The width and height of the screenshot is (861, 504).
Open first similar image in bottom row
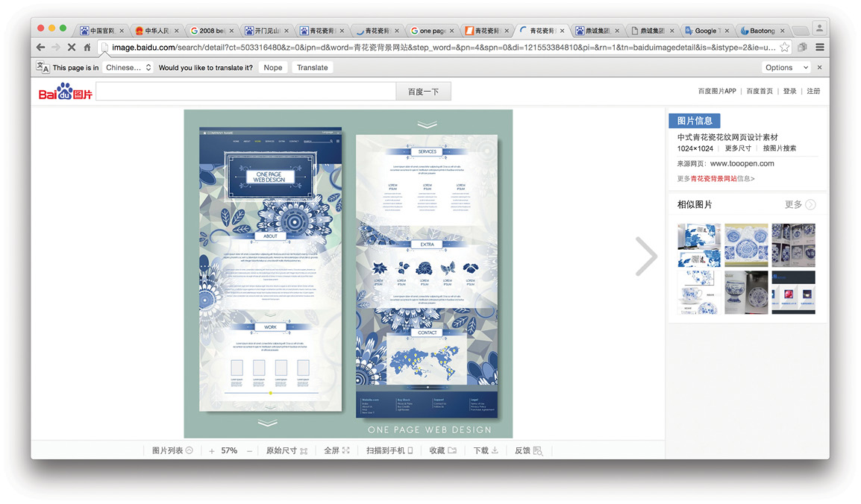698,292
